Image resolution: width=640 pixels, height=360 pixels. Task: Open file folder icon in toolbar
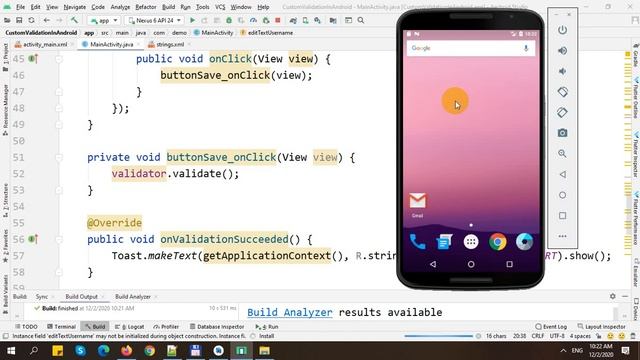click(7, 20)
